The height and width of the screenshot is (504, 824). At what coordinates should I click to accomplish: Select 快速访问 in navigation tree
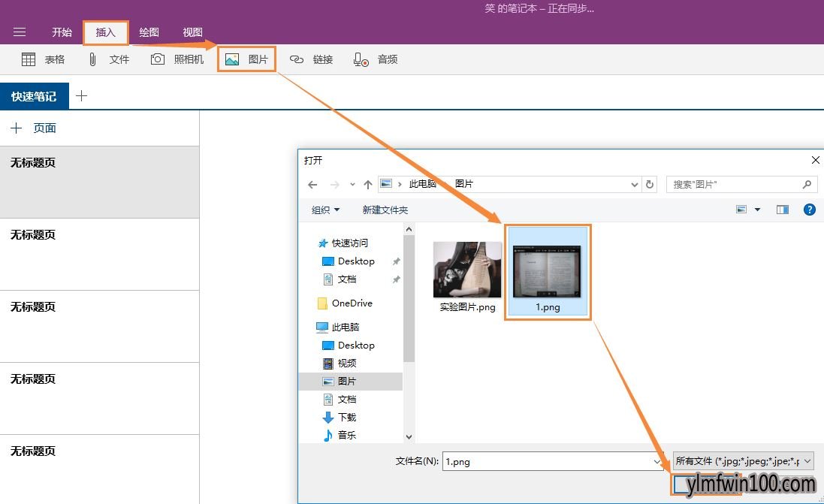click(x=343, y=243)
